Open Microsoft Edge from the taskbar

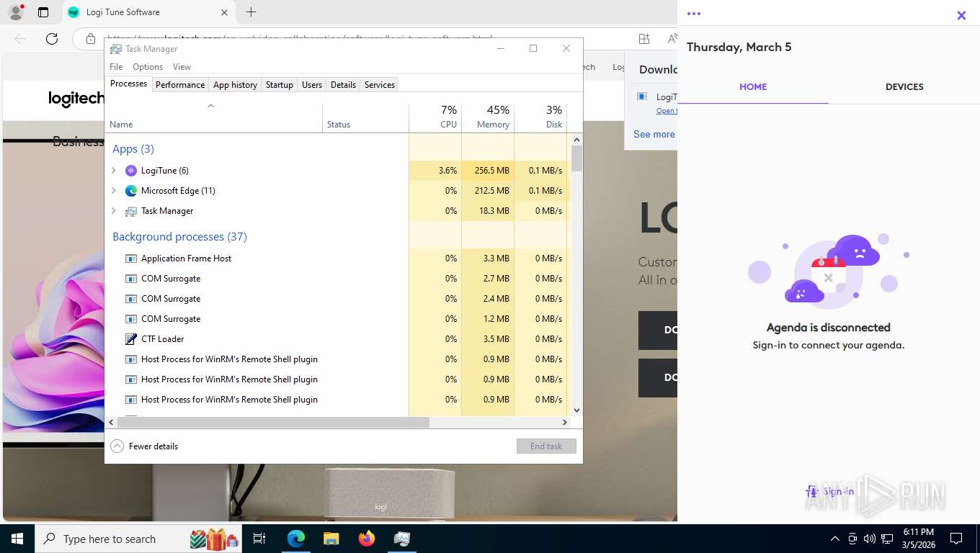pyautogui.click(x=296, y=539)
